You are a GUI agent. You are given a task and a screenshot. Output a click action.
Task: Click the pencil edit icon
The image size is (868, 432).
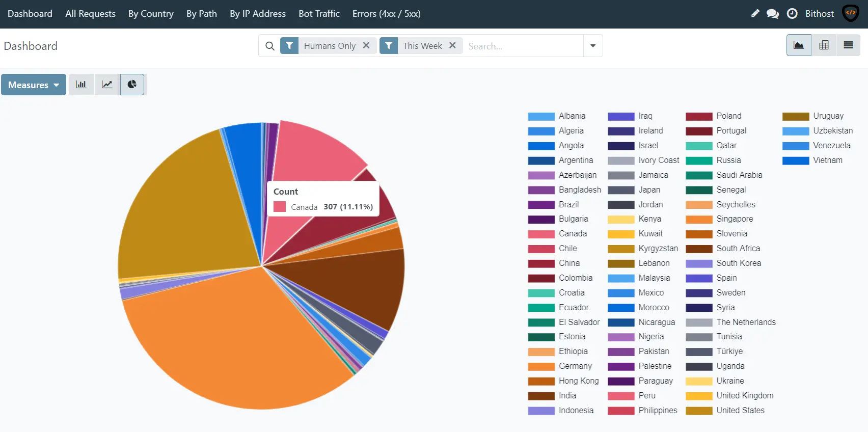755,14
